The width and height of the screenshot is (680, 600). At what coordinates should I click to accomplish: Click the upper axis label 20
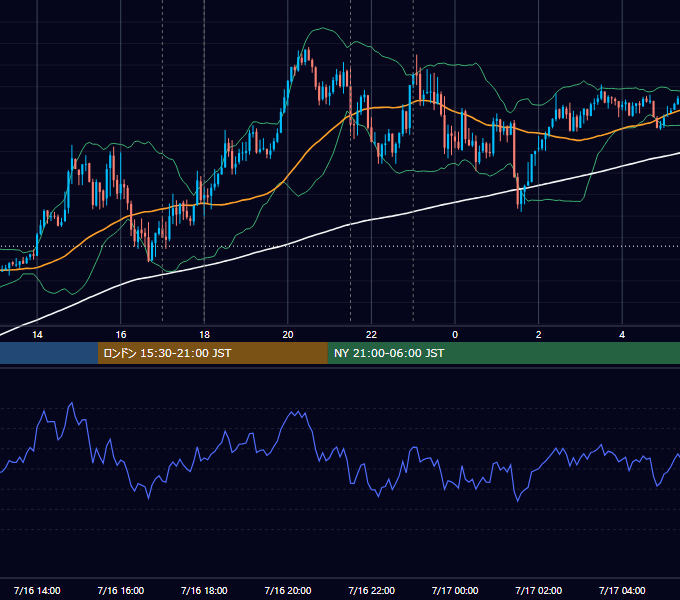tap(288, 335)
